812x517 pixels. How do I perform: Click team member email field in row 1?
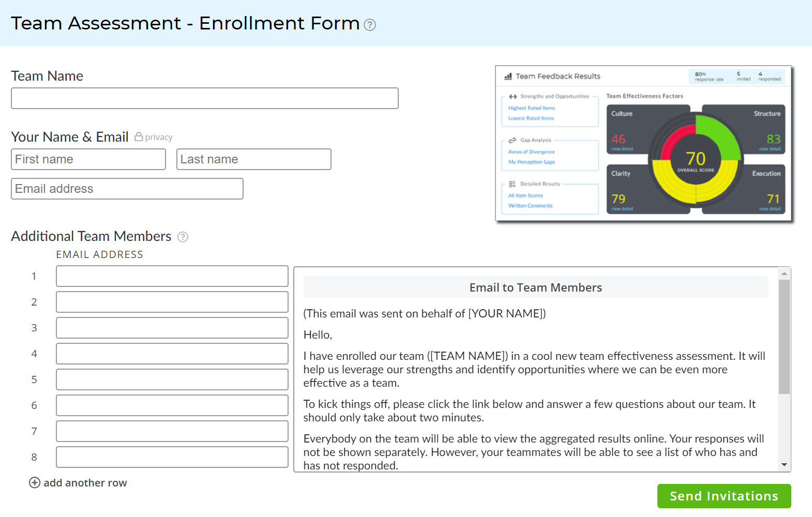coord(172,276)
